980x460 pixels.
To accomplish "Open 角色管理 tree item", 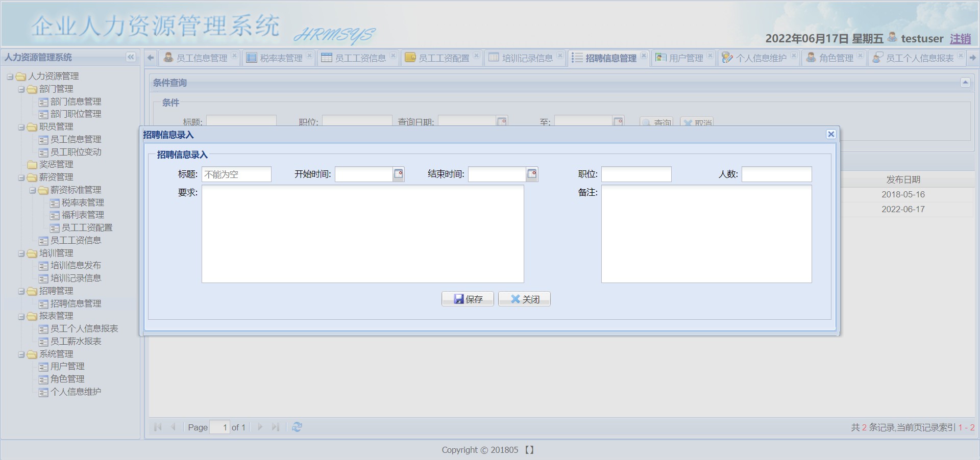I will coord(67,379).
